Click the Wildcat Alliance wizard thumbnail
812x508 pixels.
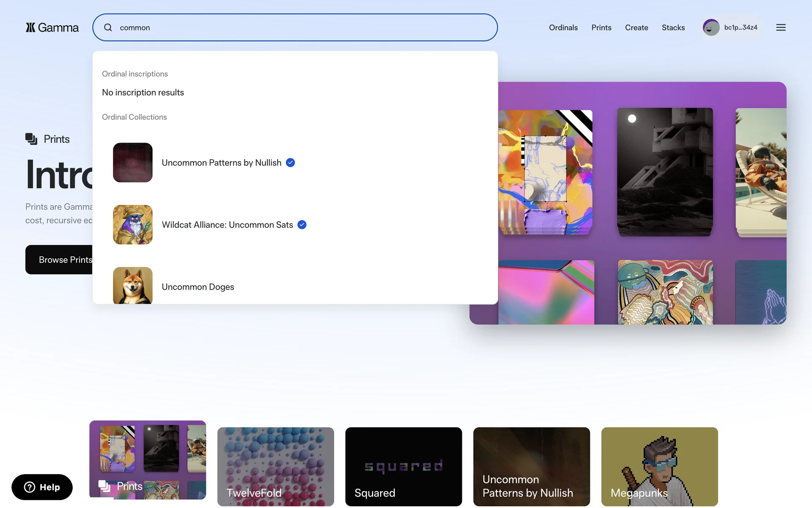click(133, 225)
